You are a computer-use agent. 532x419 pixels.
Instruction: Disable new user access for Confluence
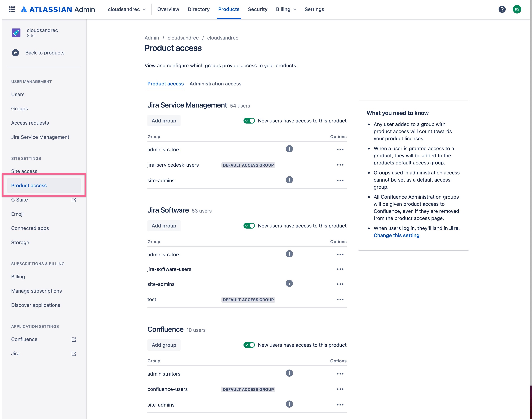(249, 345)
